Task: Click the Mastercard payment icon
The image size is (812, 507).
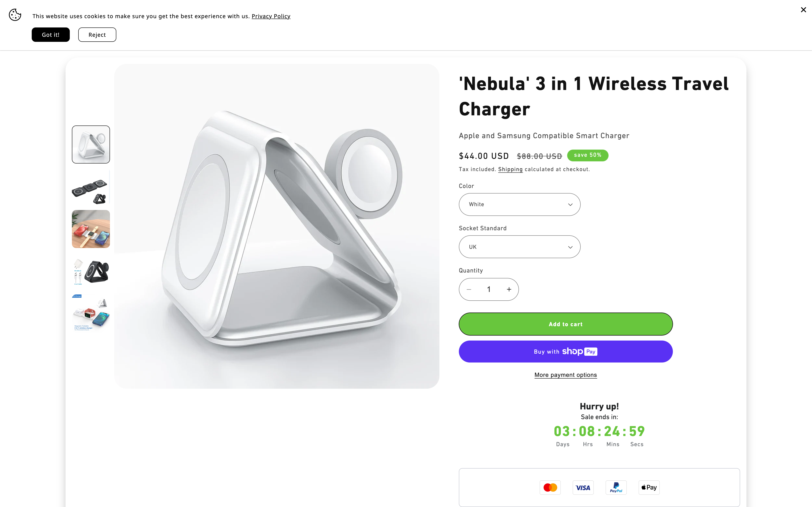Action: [x=550, y=488]
